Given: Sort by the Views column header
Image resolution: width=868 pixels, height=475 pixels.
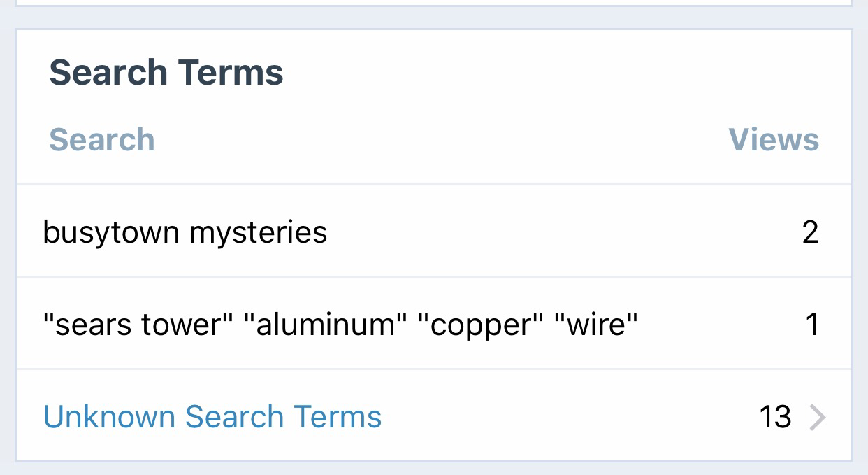Looking at the screenshot, I should [774, 140].
